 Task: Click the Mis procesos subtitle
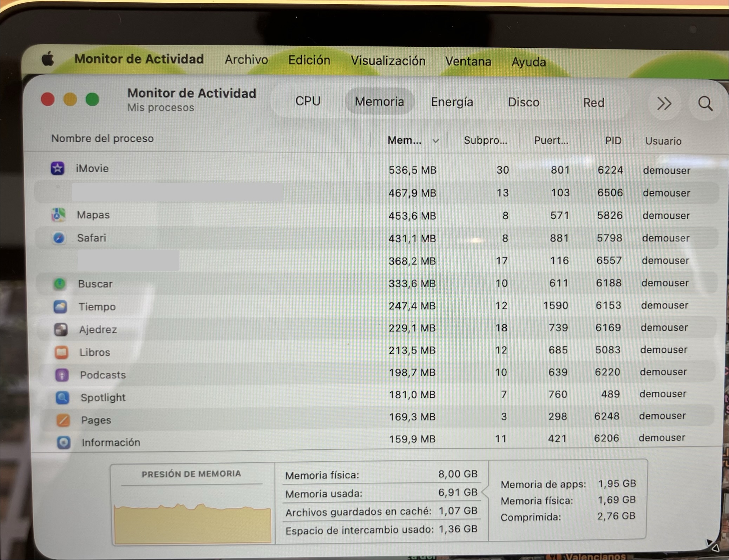click(160, 108)
